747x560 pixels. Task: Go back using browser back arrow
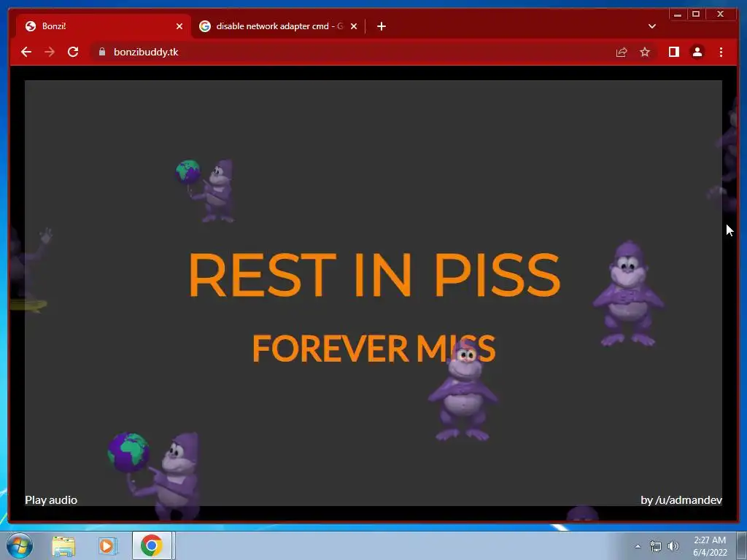(x=26, y=52)
